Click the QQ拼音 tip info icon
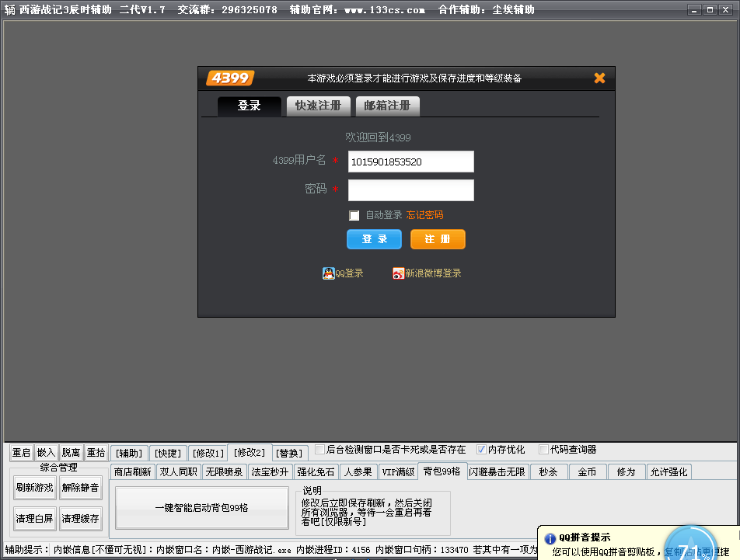The image size is (740, 560). tap(550, 537)
